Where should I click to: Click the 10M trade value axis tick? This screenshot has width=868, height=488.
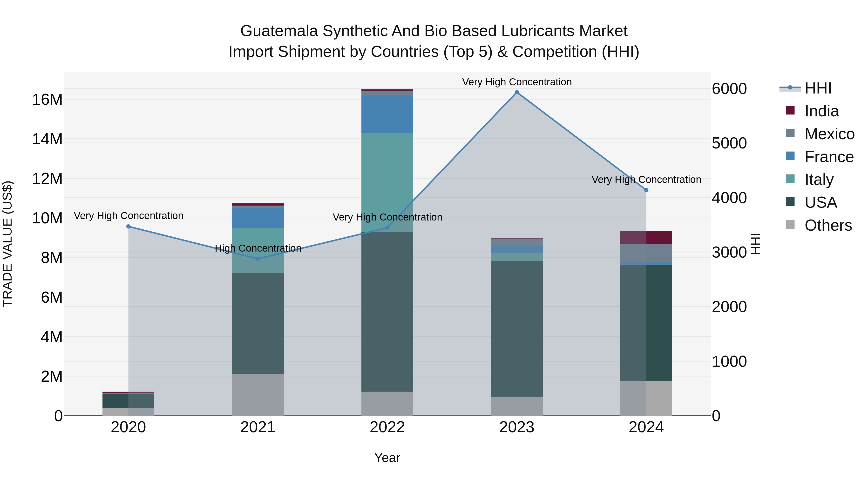pos(47,218)
